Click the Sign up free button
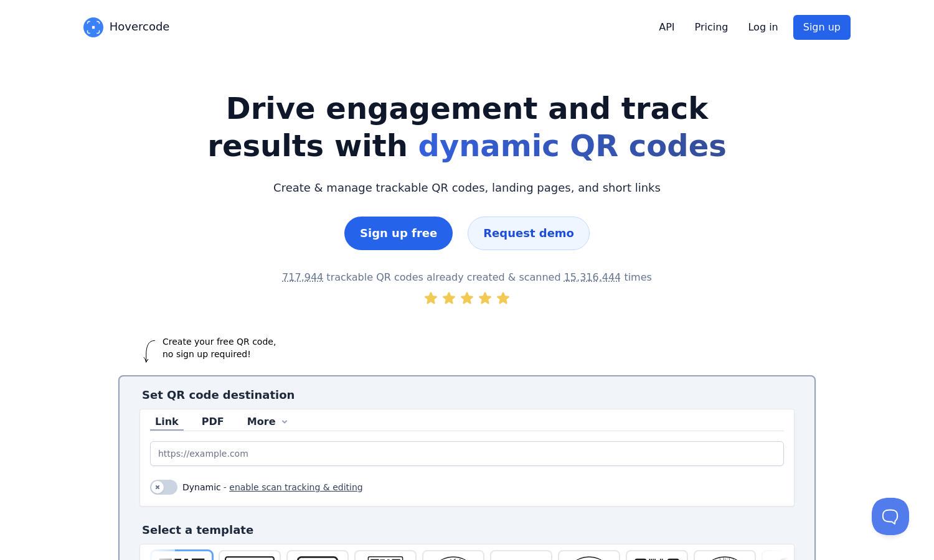Image resolution: width=934 pixels, height=560 pixels. coord(399,233)
